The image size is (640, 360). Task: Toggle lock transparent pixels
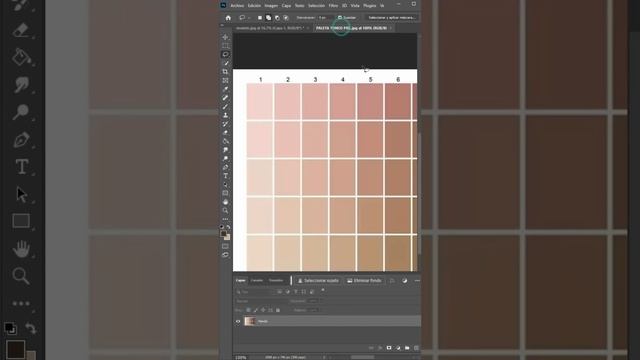[x=248, y=310]
